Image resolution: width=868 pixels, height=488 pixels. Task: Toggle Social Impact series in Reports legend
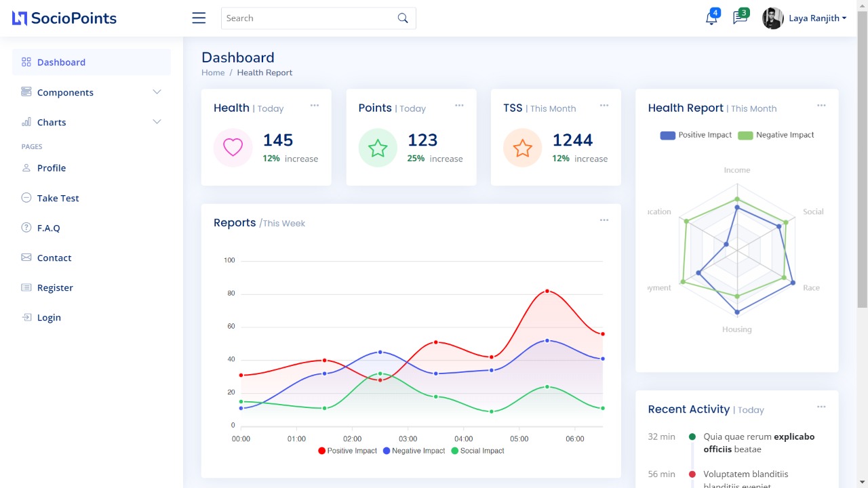click(x=477, y=451)
